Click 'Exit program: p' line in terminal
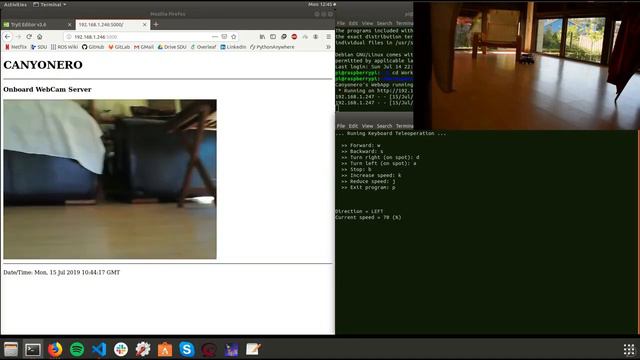Viewport: 640px width, 360px height. [x=368, y=187]
